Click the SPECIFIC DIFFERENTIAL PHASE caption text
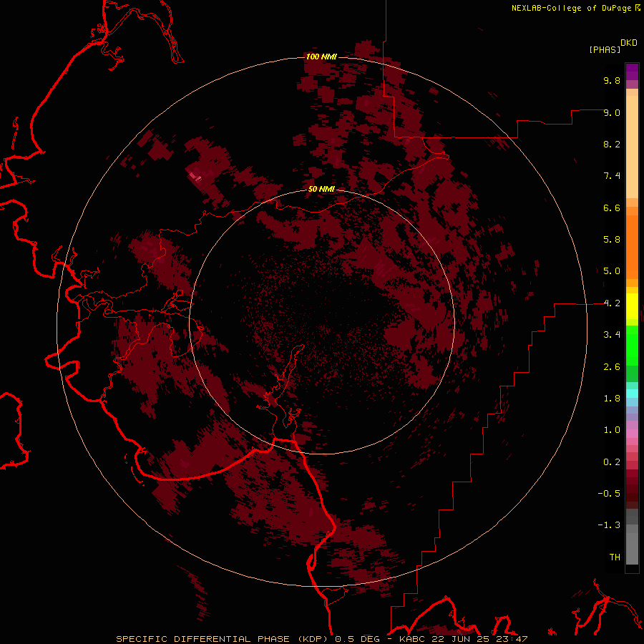644x644 pixels. tap(203, 639)
